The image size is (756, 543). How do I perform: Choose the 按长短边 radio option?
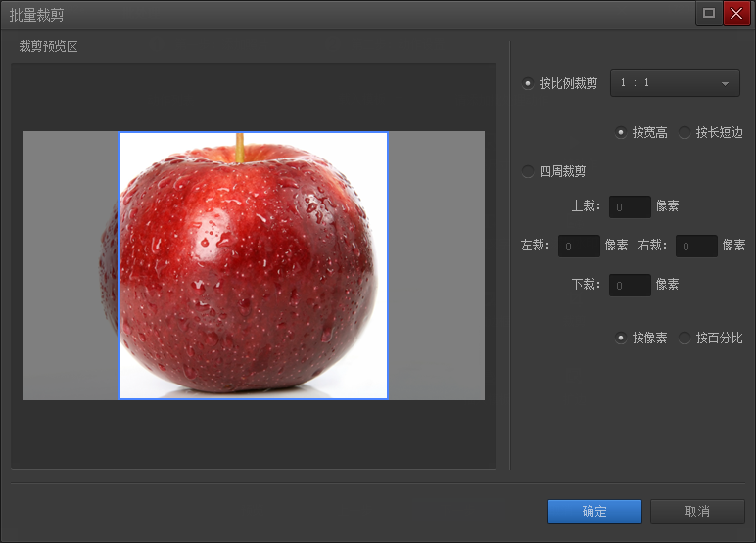685,133
